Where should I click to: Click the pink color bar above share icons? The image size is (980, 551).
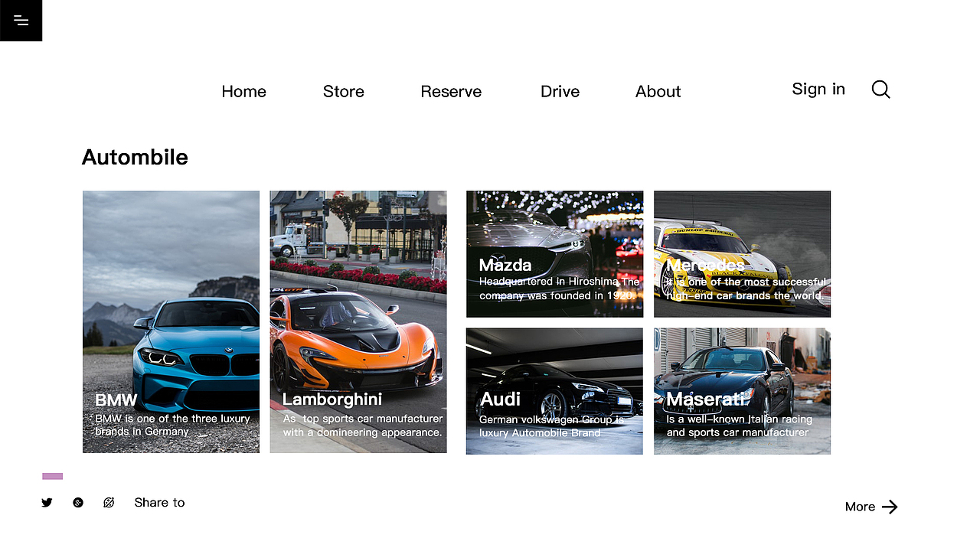click(x=52, y=476)
